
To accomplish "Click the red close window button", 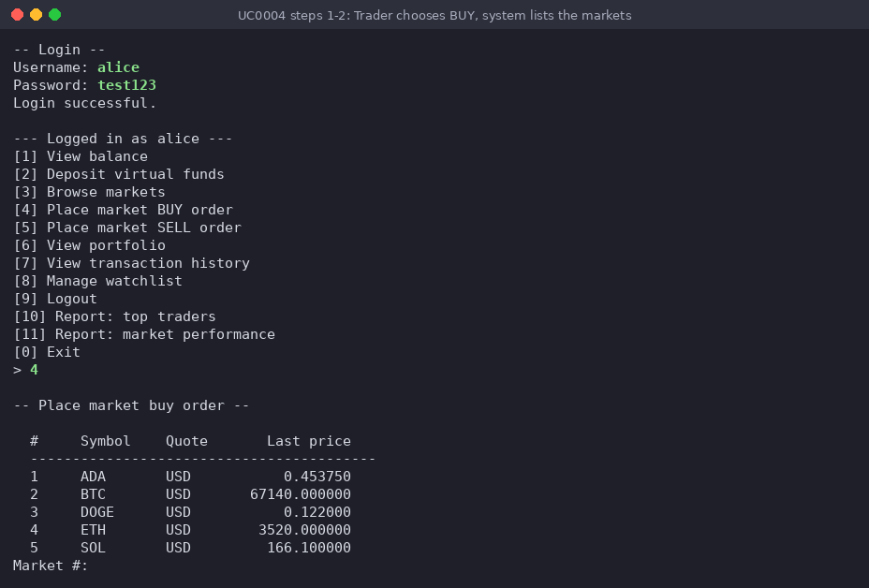I will pyautogui.click(x=17, y=15).
